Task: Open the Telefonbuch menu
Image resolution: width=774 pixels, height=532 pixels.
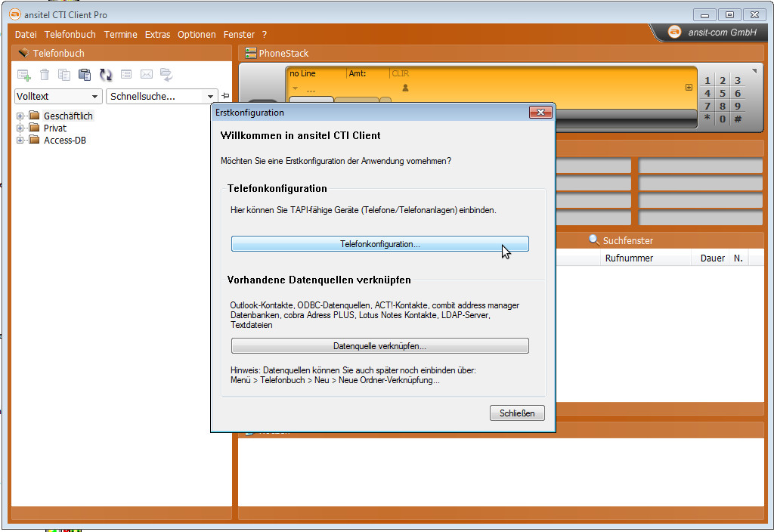Action: click(x=70, y=34)
